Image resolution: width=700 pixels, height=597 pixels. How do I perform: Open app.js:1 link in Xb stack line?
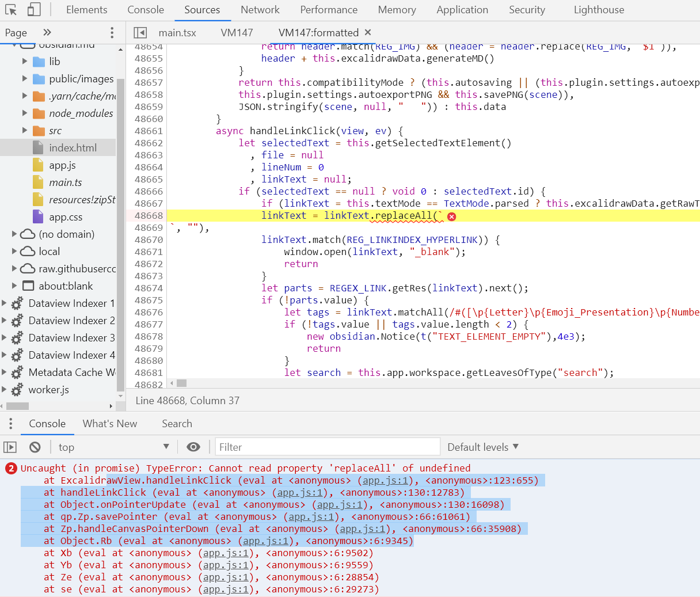[226, 553]
